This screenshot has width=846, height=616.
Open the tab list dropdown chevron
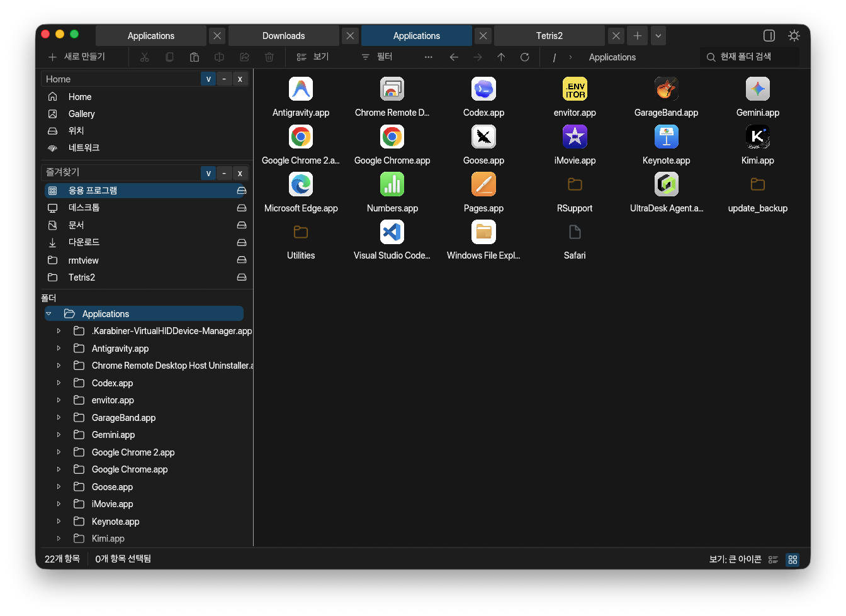point(658,36)
